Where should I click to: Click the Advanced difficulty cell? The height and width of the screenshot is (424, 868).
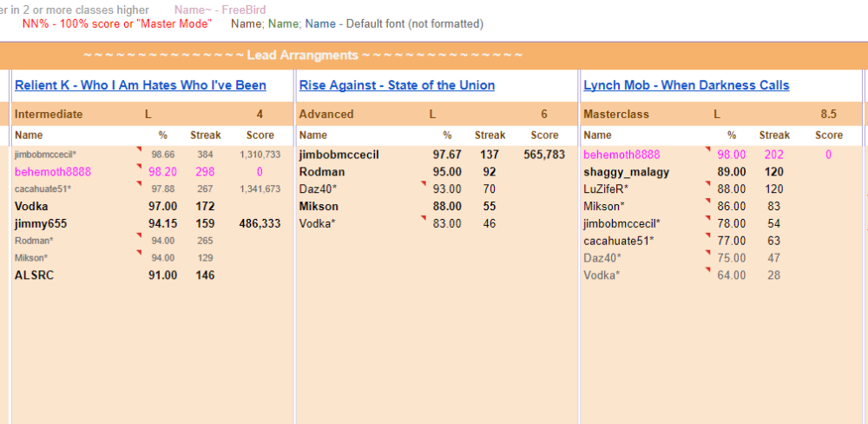click(x=326, y=114)
